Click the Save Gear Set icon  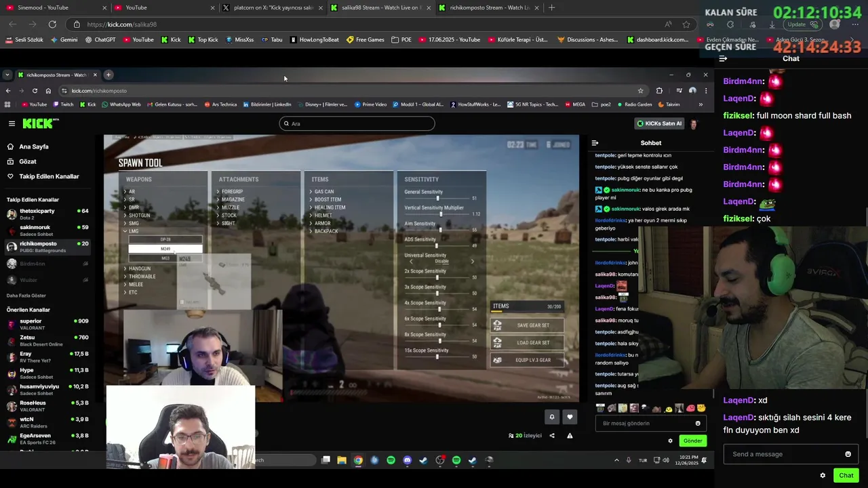[x=498, y=325]
